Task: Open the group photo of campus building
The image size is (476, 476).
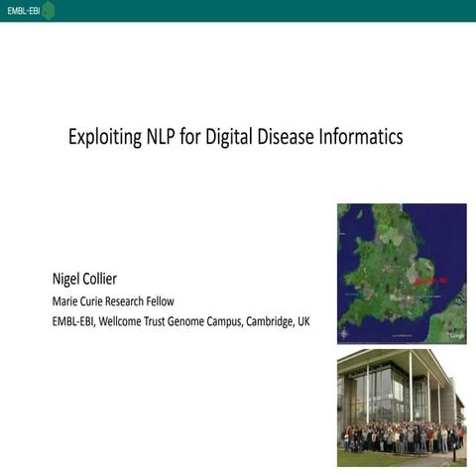Action: click(402, 408)
